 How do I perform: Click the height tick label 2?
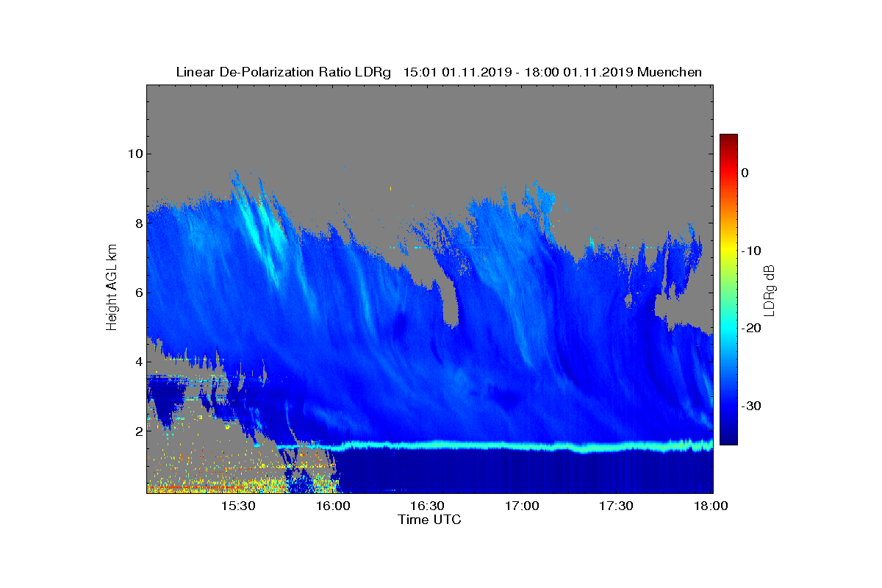click(137, 431)
